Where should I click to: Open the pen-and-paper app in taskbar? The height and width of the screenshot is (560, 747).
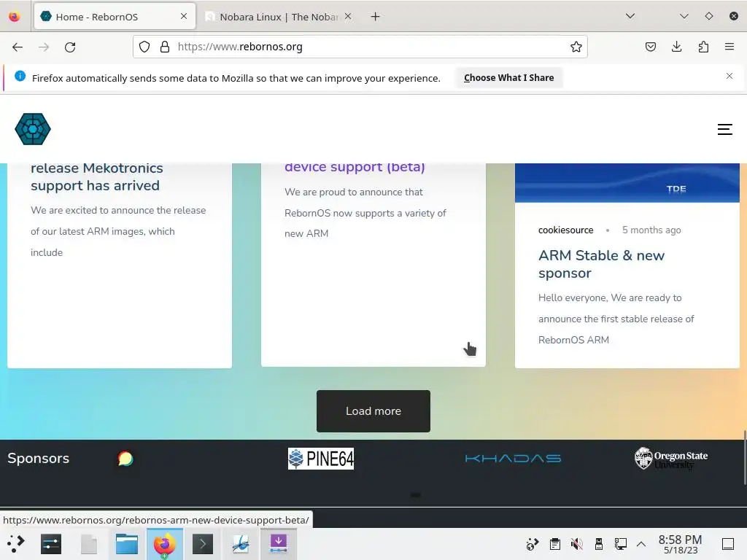click(x=241, y=544)
